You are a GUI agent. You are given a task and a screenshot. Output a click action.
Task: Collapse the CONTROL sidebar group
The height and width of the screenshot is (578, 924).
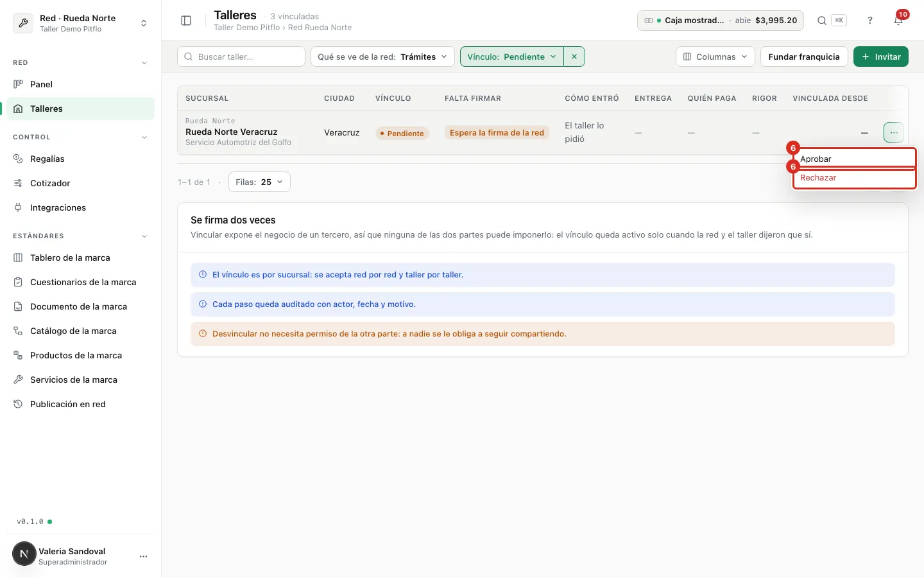(80, 137)
